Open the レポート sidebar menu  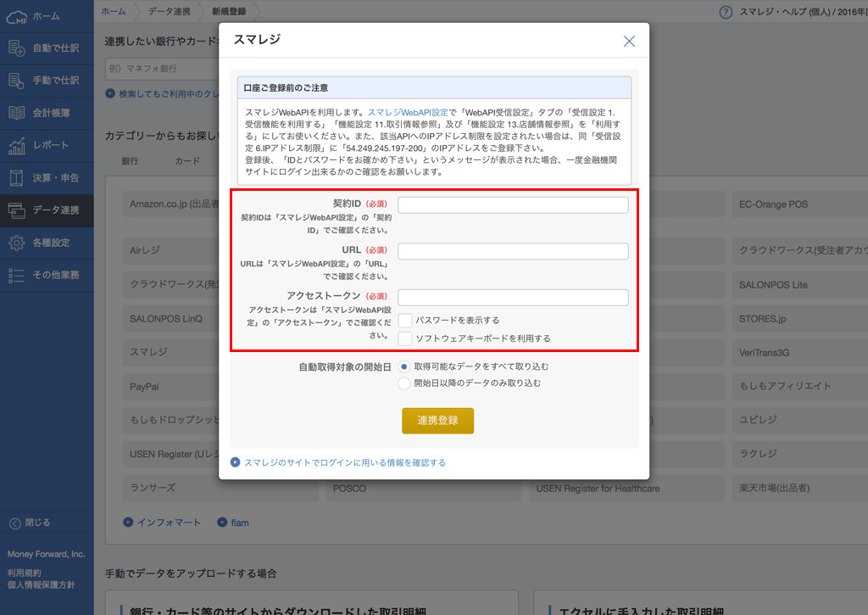tap(47, 145)
